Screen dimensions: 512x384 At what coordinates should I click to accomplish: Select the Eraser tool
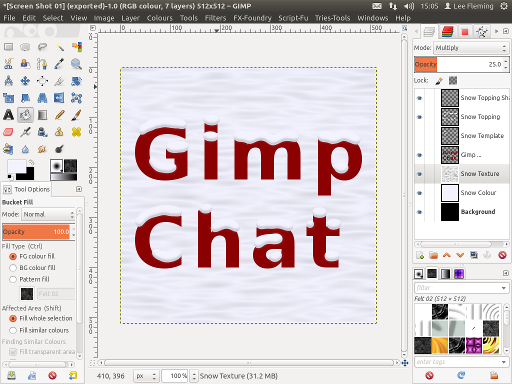(9, 132)
